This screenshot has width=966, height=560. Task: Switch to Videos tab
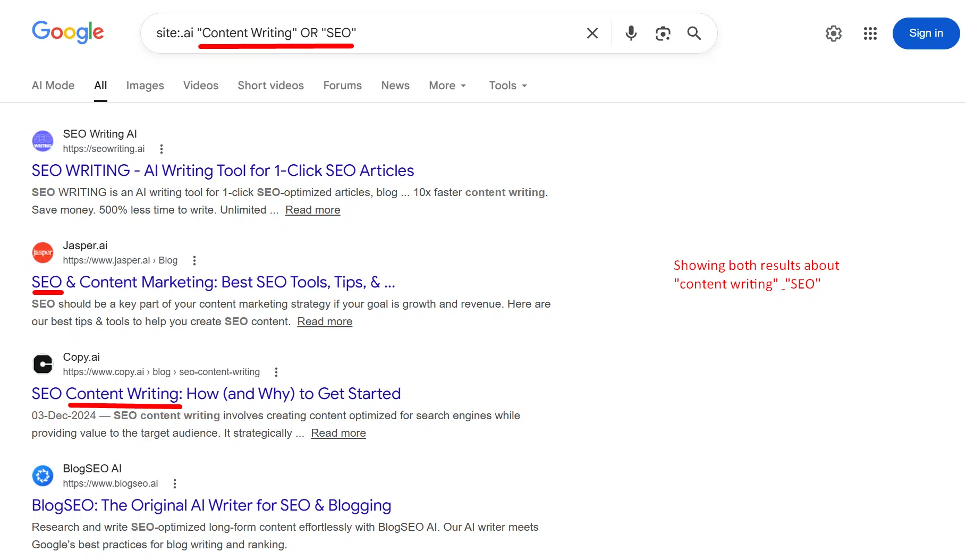[201, 86]
